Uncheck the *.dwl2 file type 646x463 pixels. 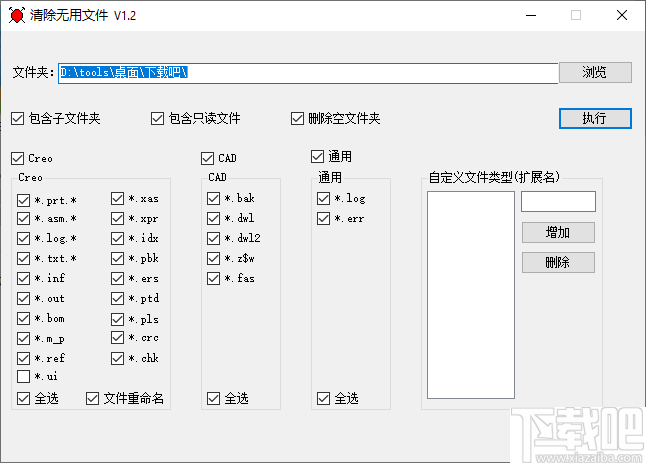click(213, 239)
